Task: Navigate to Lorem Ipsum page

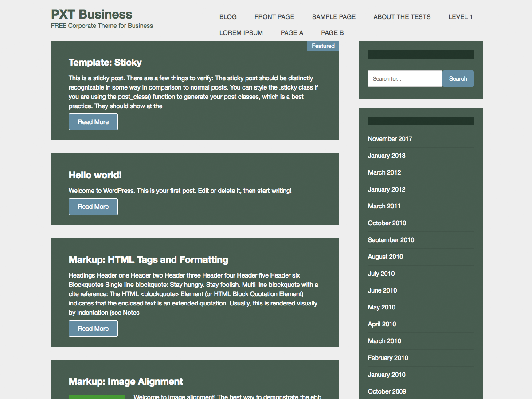Action: pyautogui.click(x=241, y=33)
